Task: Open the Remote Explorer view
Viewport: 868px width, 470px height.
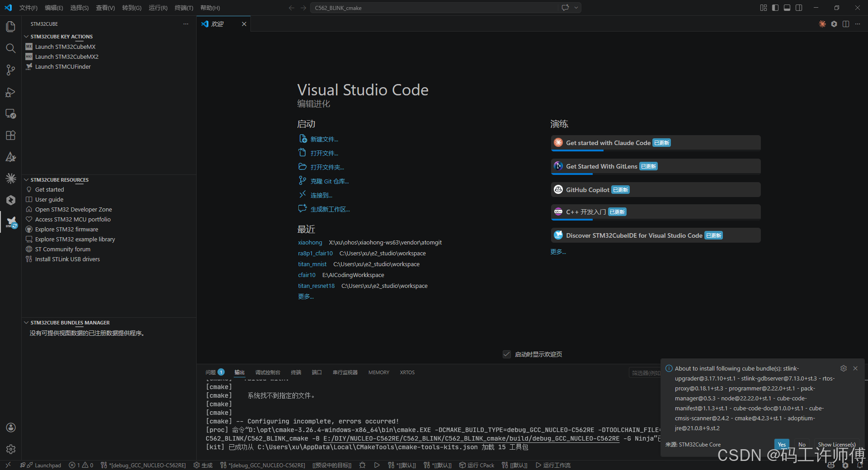Action: [x=10, y=113]
